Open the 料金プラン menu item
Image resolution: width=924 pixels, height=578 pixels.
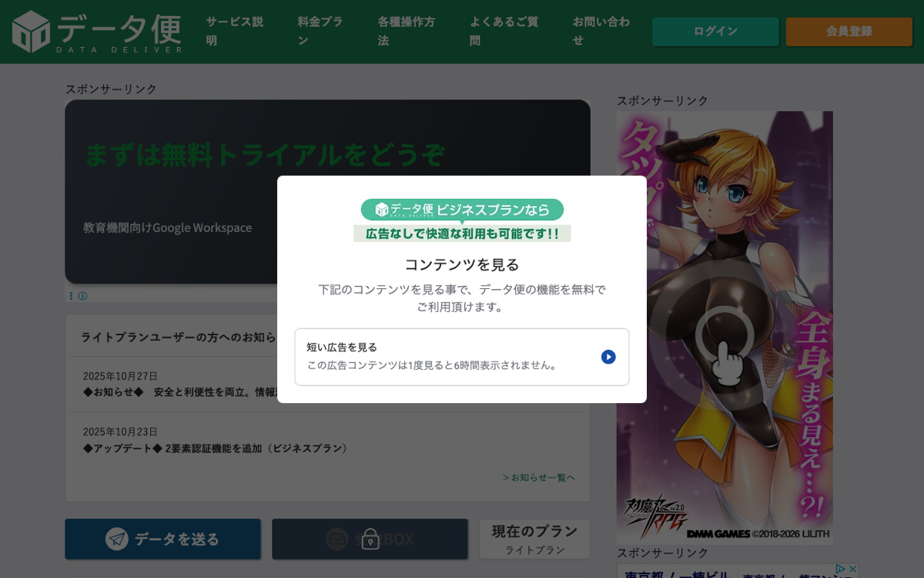(x=320, y=31)
